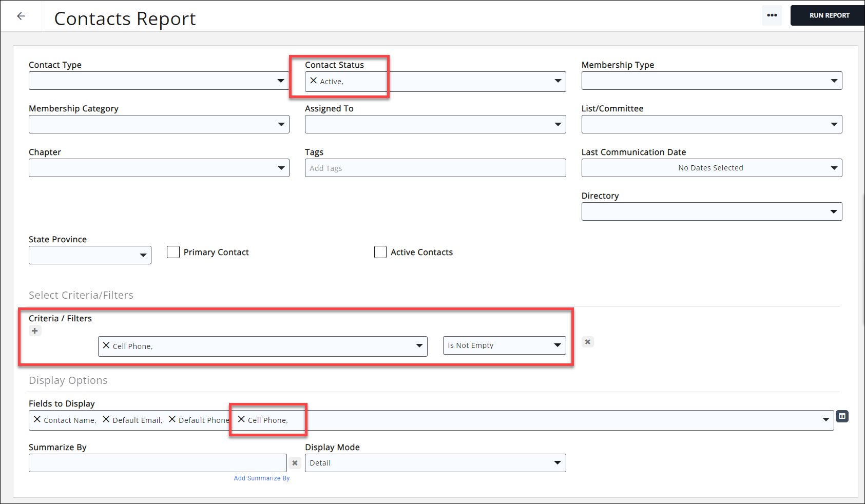This screenshot has height=504, width=865.
Task: Enable the Primary Contact checkbox
Action: point(174,252)
